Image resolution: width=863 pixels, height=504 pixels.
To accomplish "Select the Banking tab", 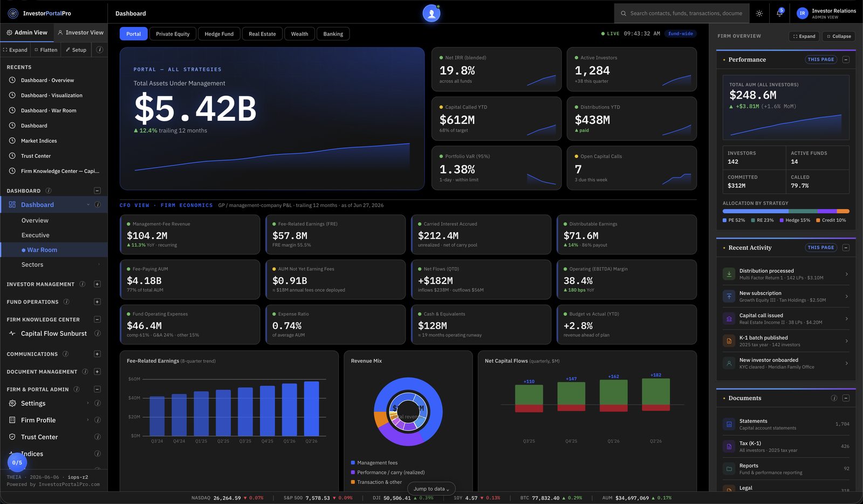I will [333, 34].
